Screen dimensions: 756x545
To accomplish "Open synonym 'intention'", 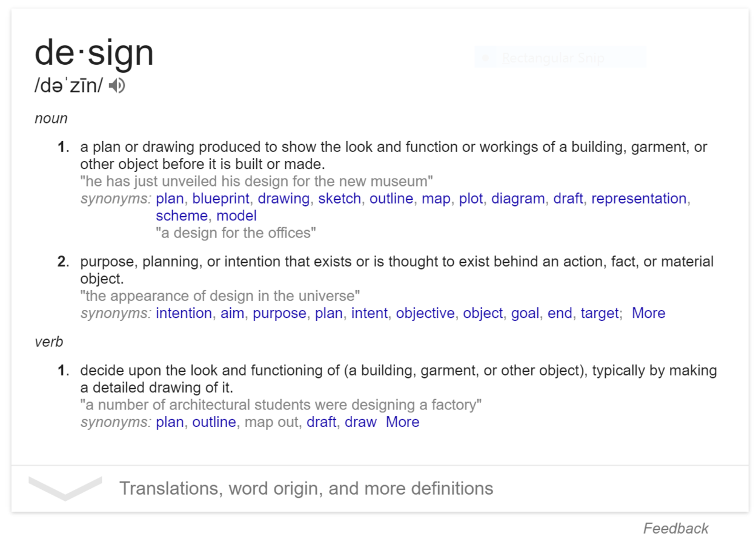I will pos(184,313).
